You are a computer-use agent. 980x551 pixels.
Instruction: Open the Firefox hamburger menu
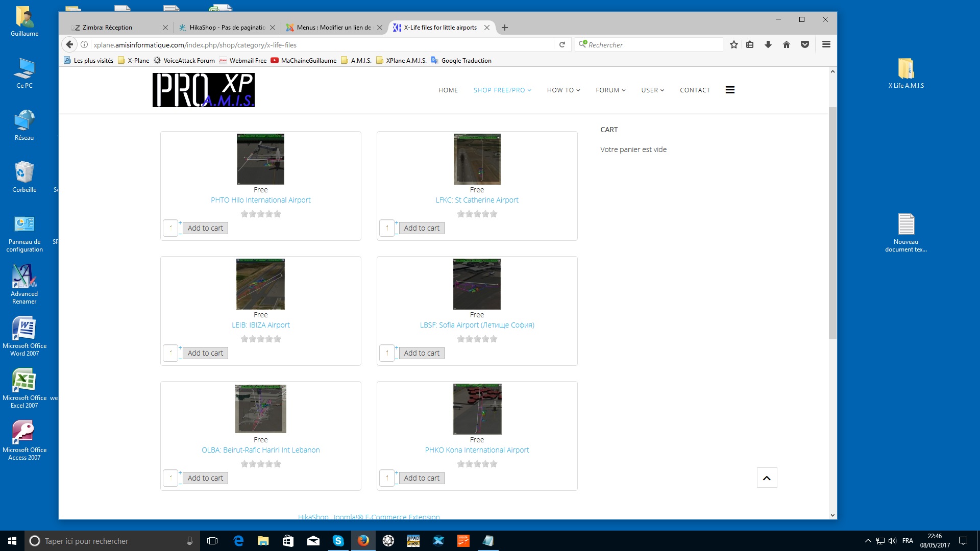[x=826, y=45]
